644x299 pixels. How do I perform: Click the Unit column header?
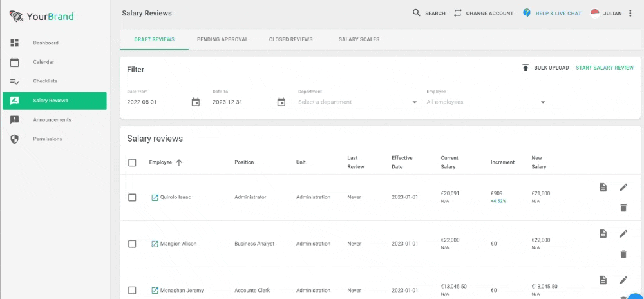pos(301,162)
